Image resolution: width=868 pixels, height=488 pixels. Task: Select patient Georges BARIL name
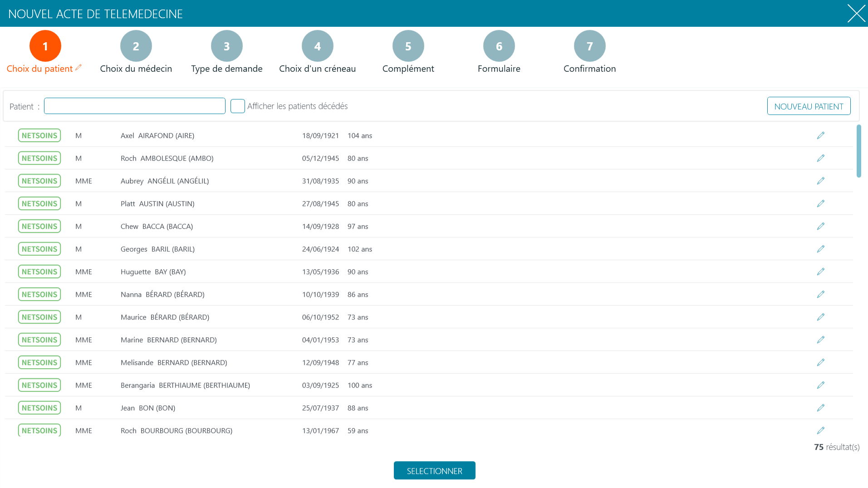coord(157,249)
